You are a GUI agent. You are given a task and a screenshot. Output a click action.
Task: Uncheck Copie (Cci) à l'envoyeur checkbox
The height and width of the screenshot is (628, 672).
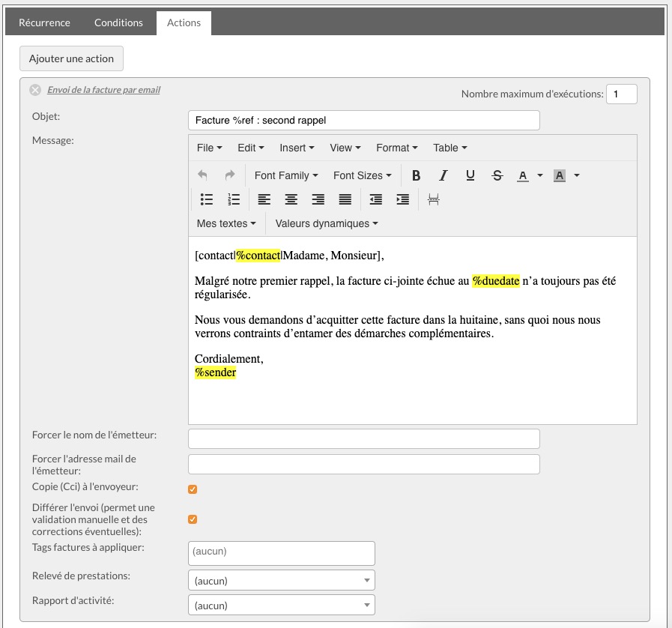(193, 489)
